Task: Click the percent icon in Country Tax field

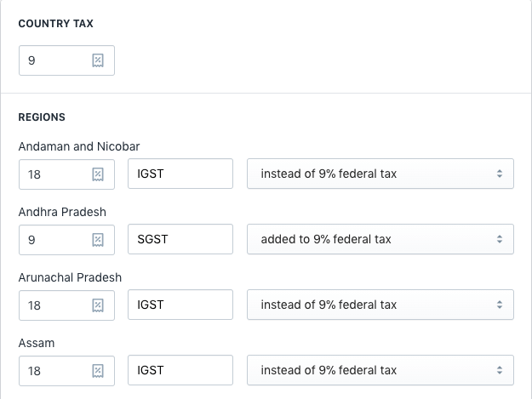Action: [x=98, y=60]
